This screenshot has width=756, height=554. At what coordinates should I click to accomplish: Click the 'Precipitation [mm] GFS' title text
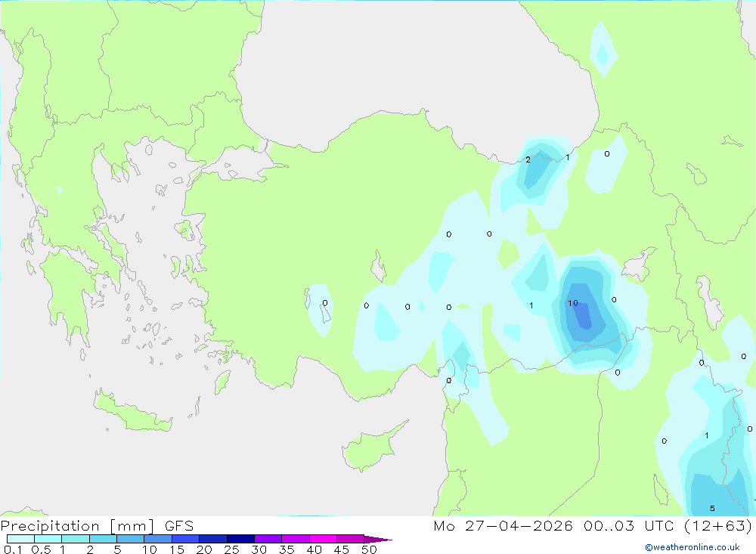97,526
